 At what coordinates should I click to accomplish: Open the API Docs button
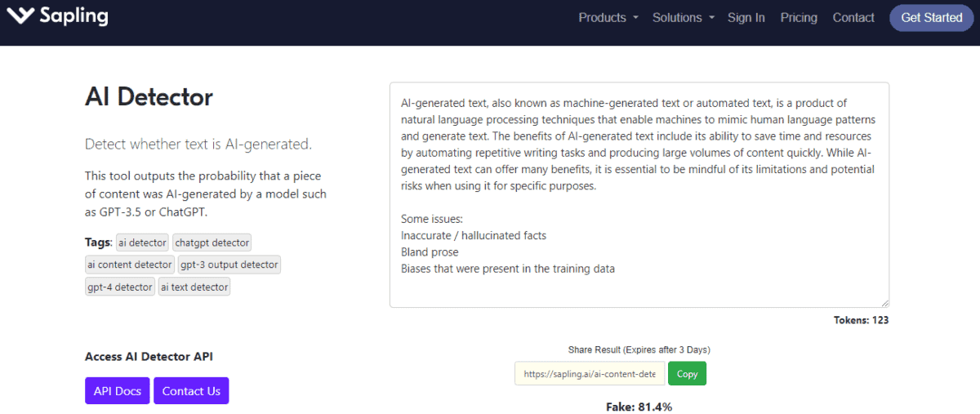click(x=118, y=391)
